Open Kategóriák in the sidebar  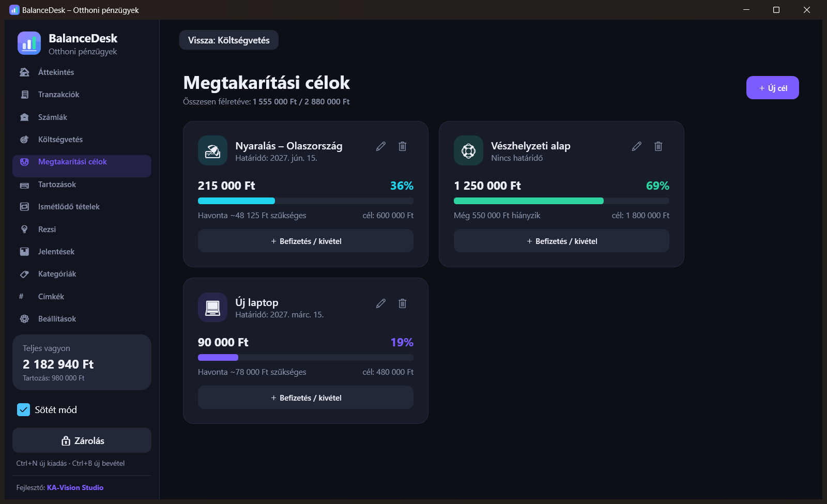click(82, 274)
